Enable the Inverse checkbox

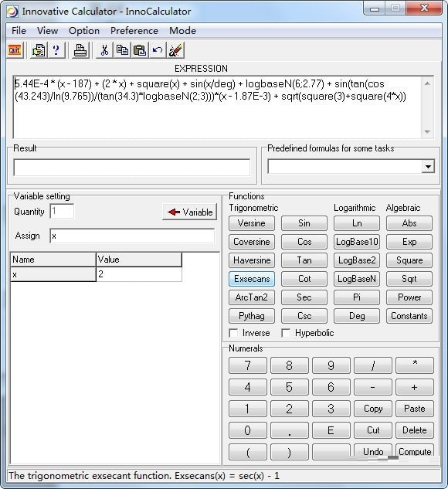pos(233,333)
